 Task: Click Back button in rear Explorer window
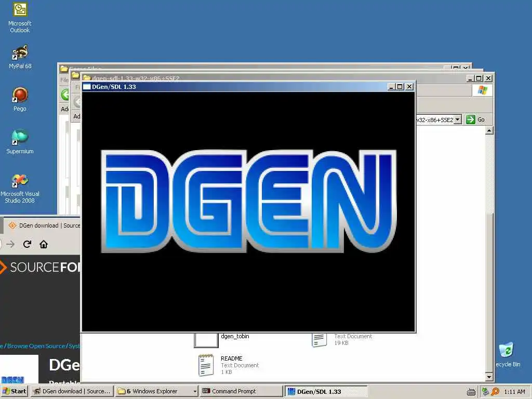[65, 94]
